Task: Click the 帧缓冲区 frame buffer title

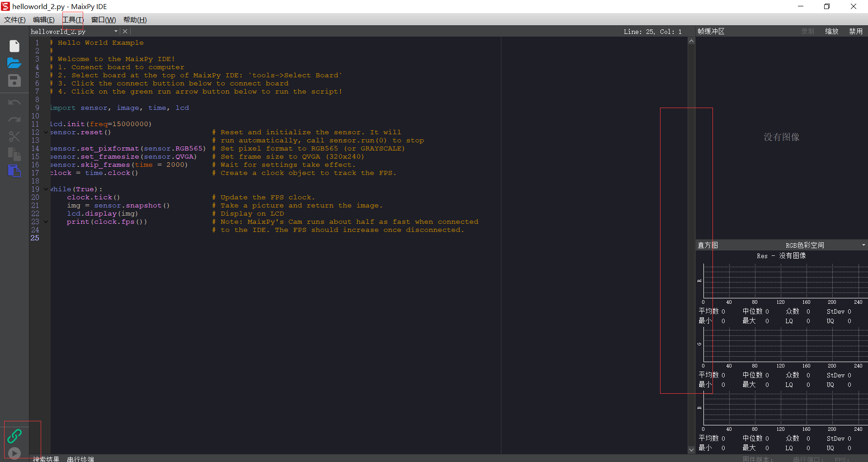Action: (x=711, y=32)
